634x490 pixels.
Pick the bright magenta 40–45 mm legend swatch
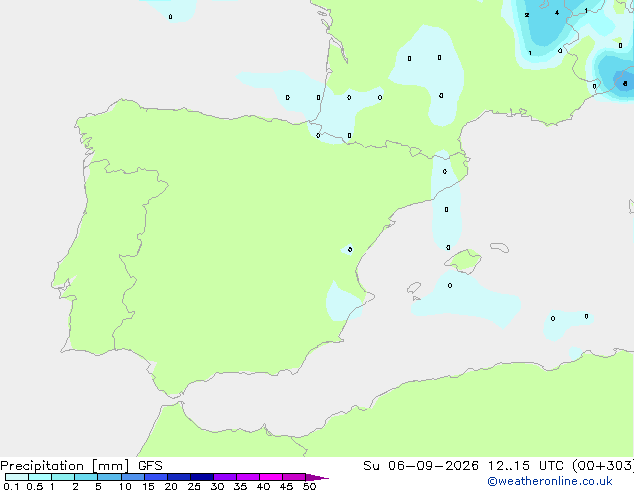point(271,477)
